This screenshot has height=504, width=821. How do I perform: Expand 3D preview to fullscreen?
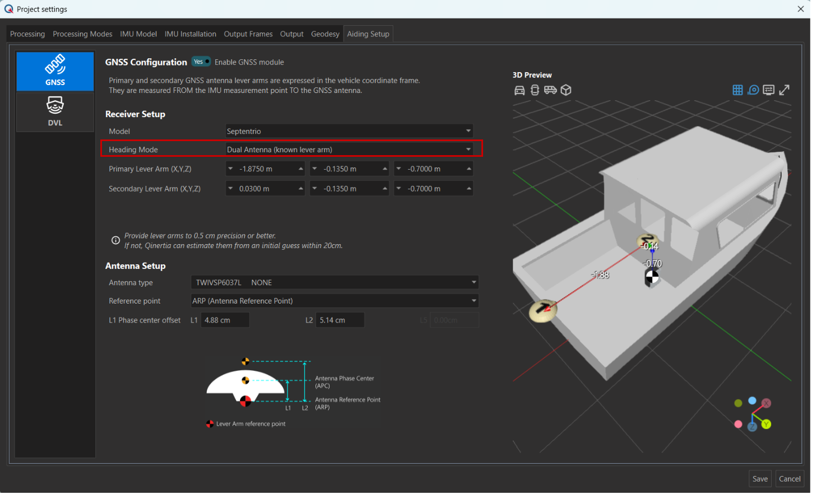tap(784, 90)
